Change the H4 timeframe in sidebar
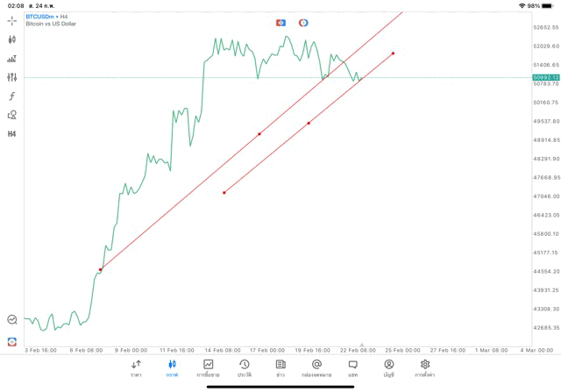This screenshot has width=561, height=392. coord(12,134)
